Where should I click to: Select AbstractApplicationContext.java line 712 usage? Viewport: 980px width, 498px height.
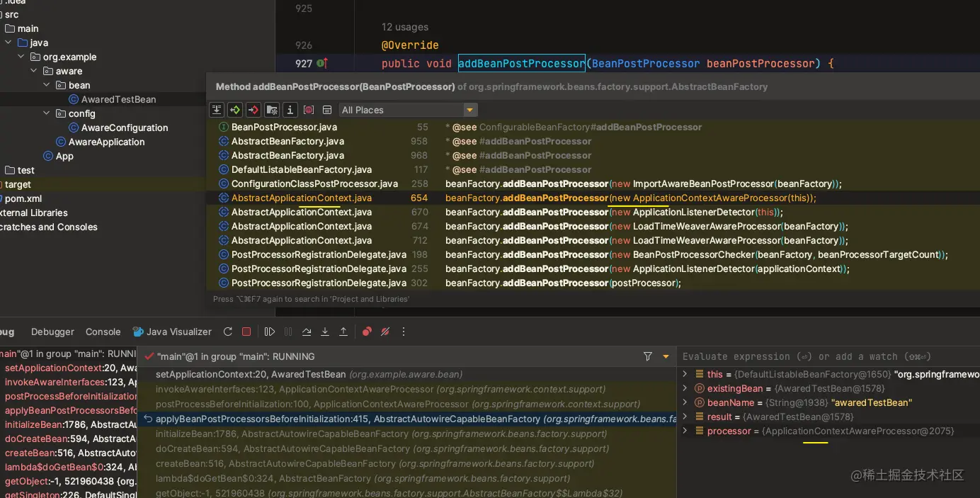(x=593, y=240)
